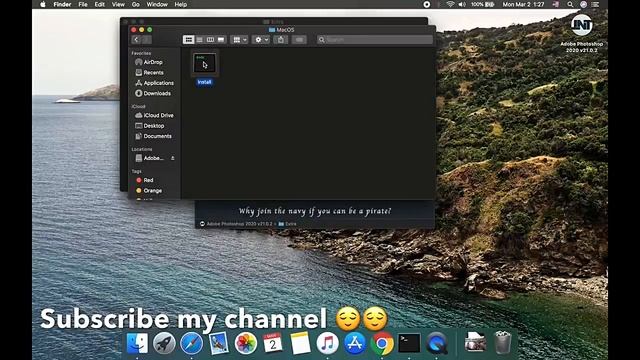Viewport: 640px width, 360px height.
Task: Open the Window menu
Action: [157, 4]
